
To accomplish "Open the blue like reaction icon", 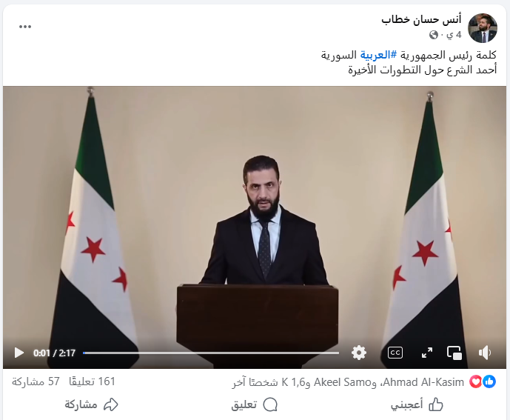I will coord(489,381).
